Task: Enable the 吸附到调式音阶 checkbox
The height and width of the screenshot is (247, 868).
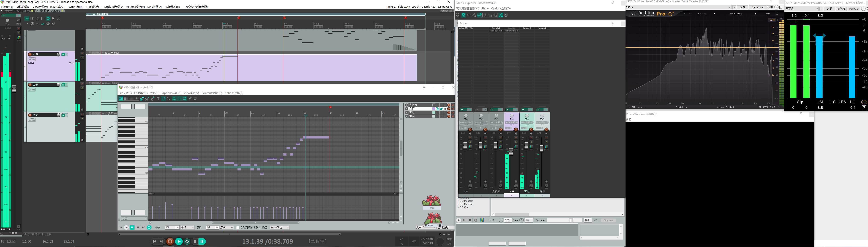Action: click(238, 227)
